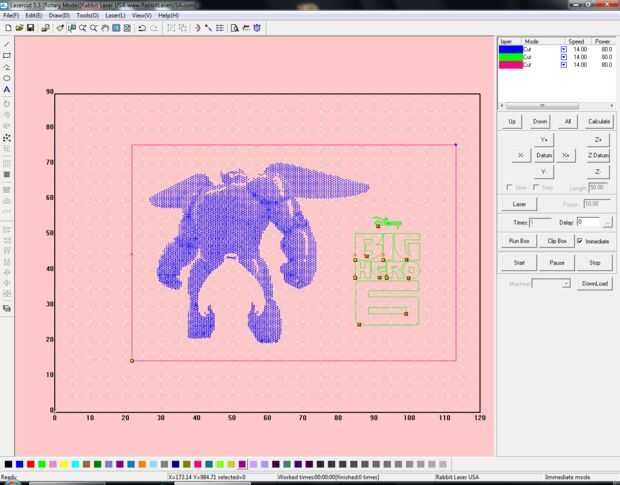Click the Stop button
The image size is (620, 485).
[594, 263]
